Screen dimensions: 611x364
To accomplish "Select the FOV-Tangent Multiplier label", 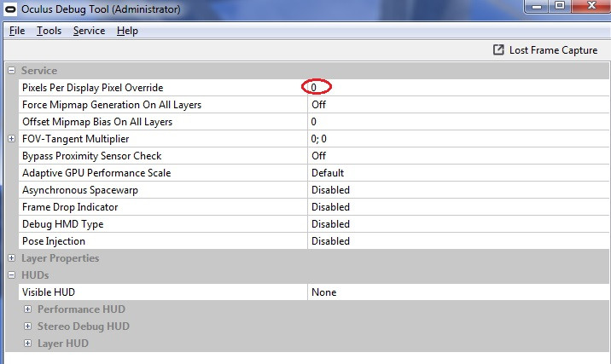I will point(76,139).
